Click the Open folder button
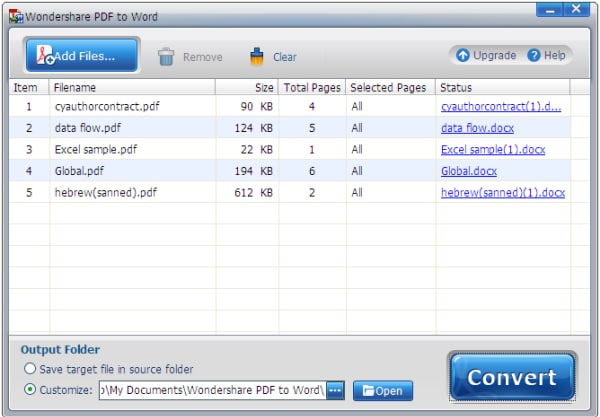 (x=383, y=391)
